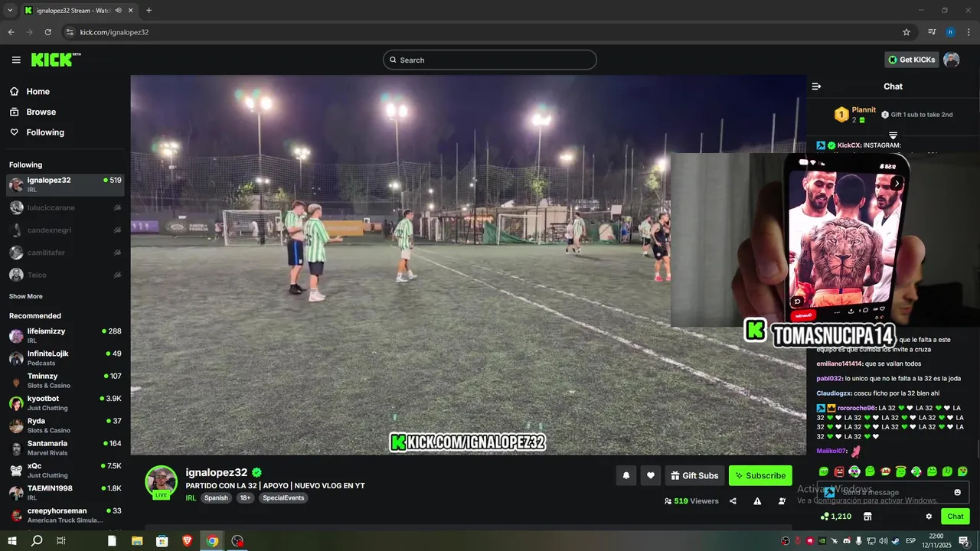This screenshot has width=980, height=551.
Task: Open lifeismizzy recommended channel
Action: [x=65, y=335]
